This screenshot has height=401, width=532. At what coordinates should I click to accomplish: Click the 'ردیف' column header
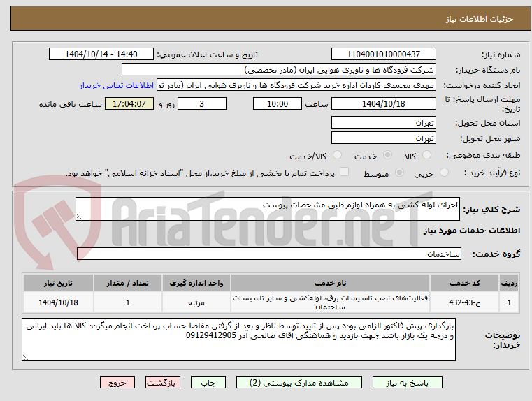[x=509, y=283]
